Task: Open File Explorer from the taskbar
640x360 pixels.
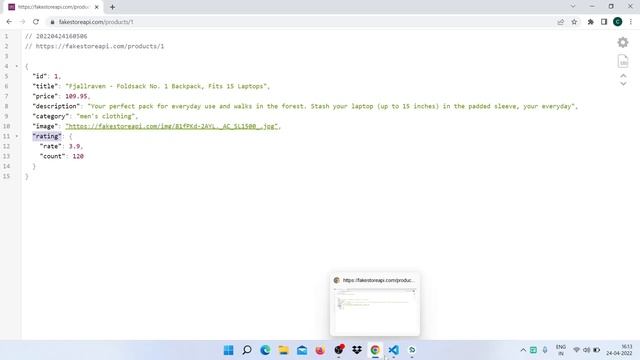Action: (283, 350)
